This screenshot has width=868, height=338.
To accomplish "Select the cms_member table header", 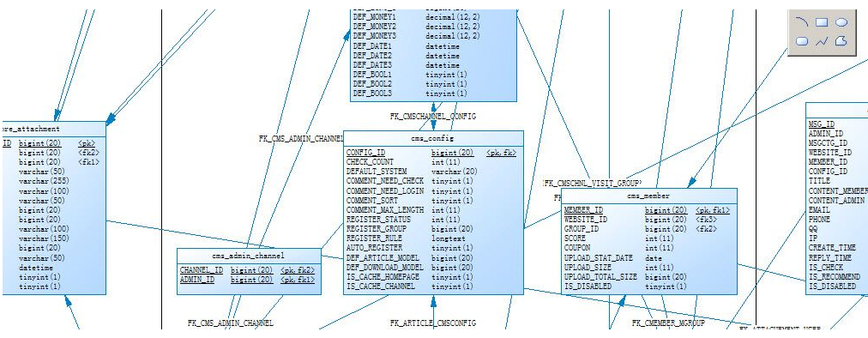I will pos(648,196).
